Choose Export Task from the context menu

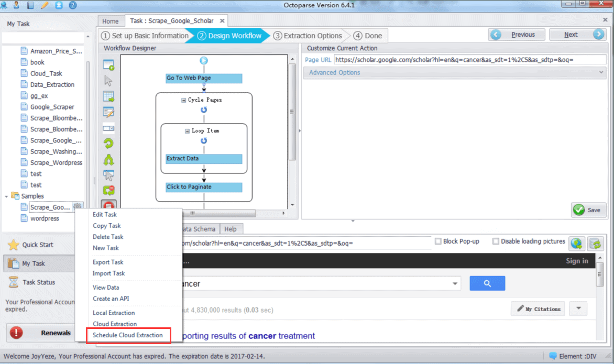coord(108,262)
